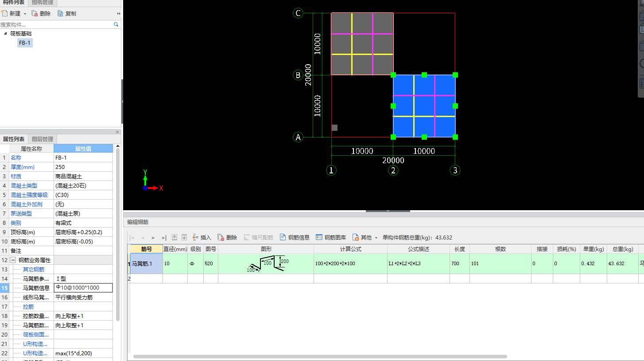Viewport: 644px width, 361px height.
Task: Click the 缩尺配筋 button
Action: coord(258,238)
